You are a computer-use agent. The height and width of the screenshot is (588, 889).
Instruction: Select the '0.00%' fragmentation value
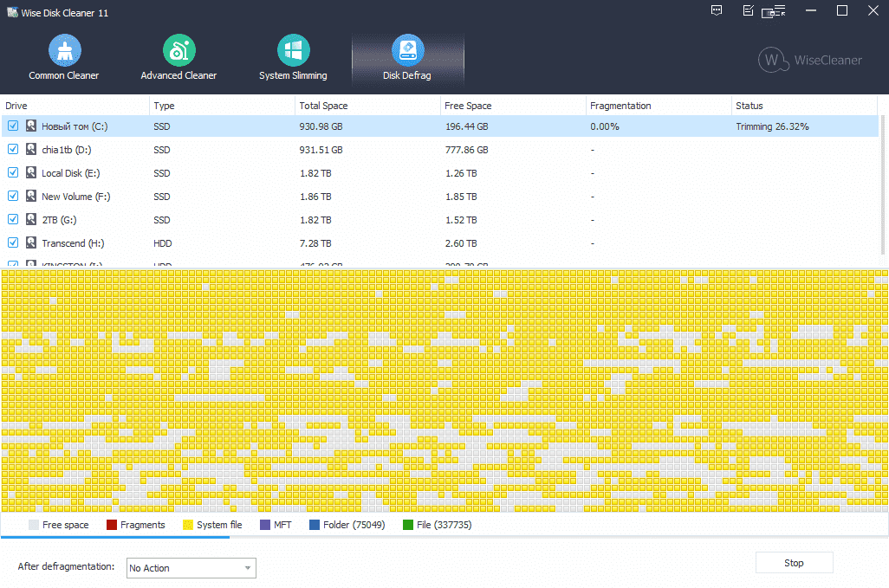pos(605,126)
